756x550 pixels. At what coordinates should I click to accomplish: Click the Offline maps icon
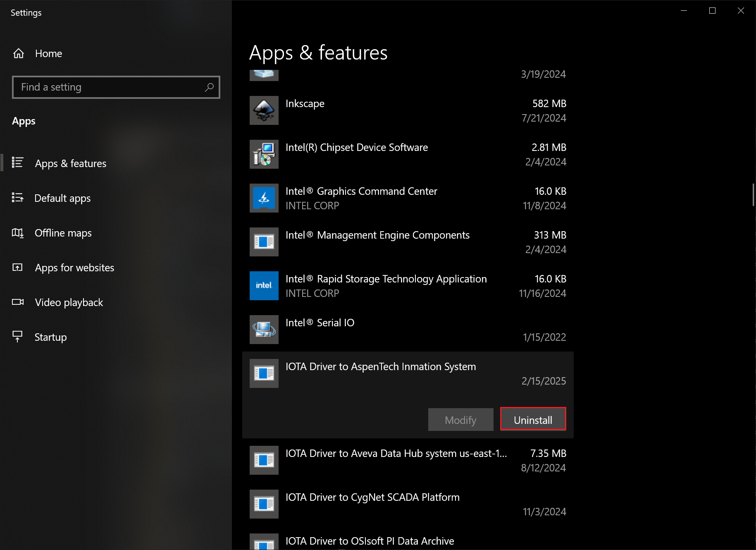click(18, 233)
